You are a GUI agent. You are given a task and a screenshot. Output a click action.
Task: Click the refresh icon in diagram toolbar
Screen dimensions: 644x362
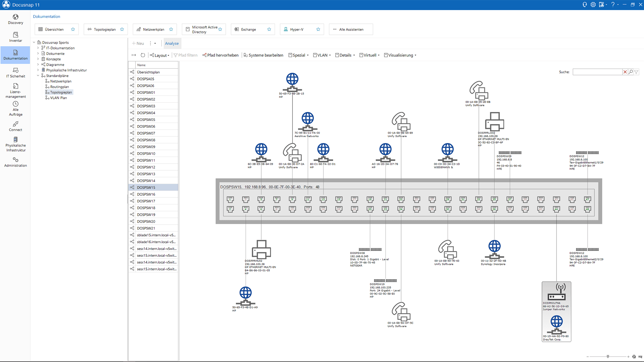(x=143, y=55)
